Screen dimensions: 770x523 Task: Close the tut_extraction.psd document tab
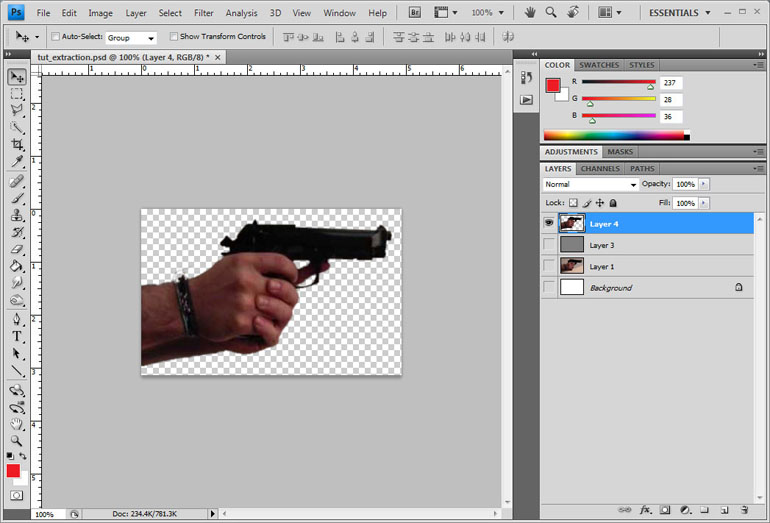[218, 57]
